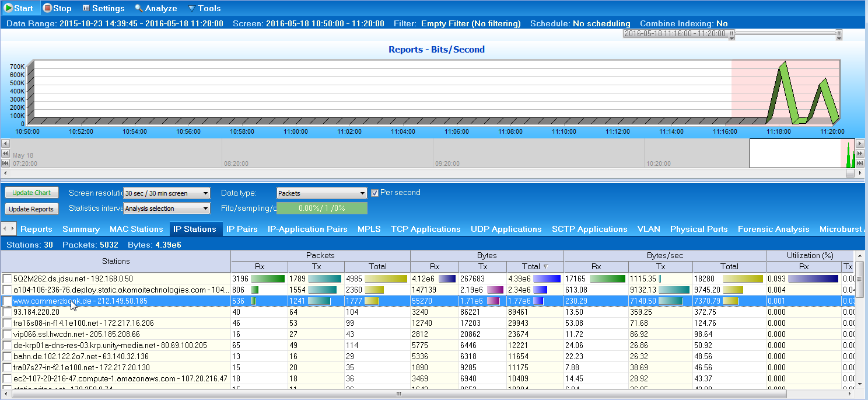Jump to timeline end with skip-forward button
868x400 pixels.
pos(860,163)
